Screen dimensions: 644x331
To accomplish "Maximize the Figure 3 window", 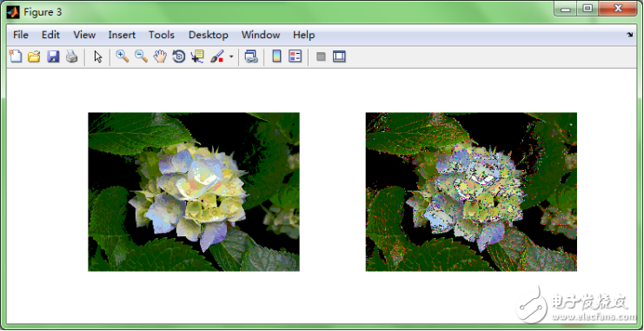I will coord(588,9).
